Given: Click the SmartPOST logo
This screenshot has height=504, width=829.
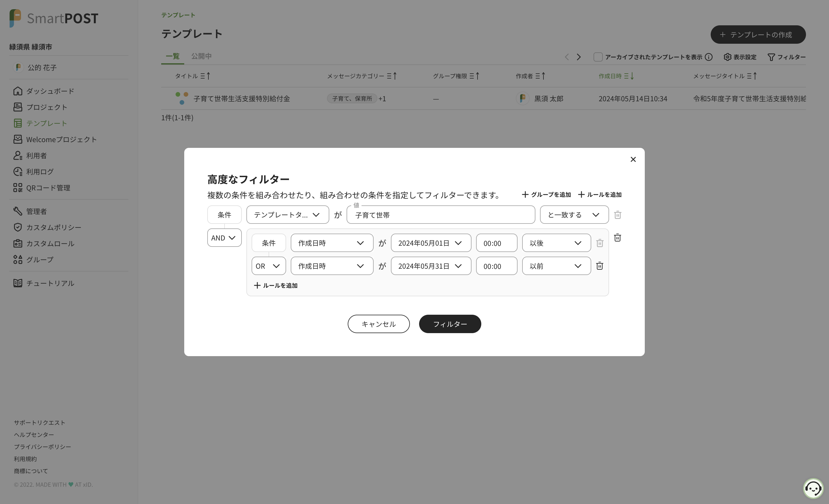Looking at the screenshot, I should 54,18.
